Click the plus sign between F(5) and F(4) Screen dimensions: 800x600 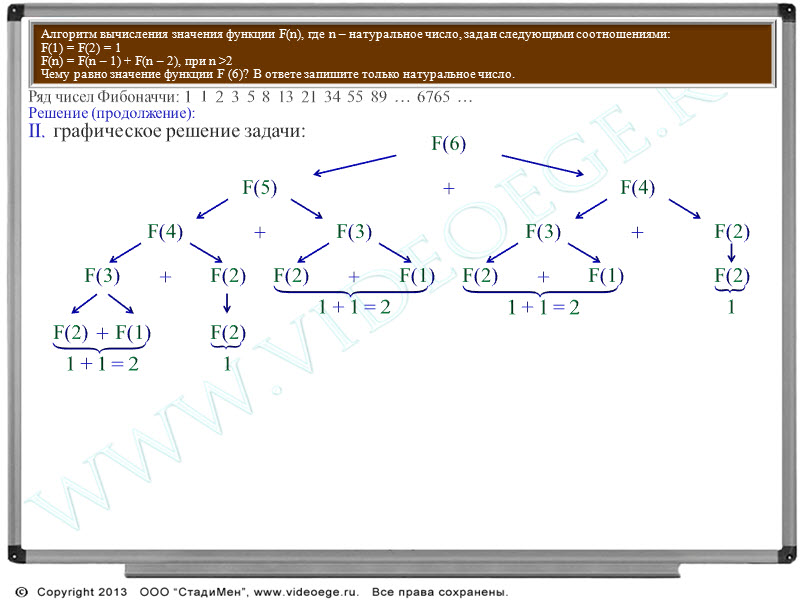(x=448, y=189)
